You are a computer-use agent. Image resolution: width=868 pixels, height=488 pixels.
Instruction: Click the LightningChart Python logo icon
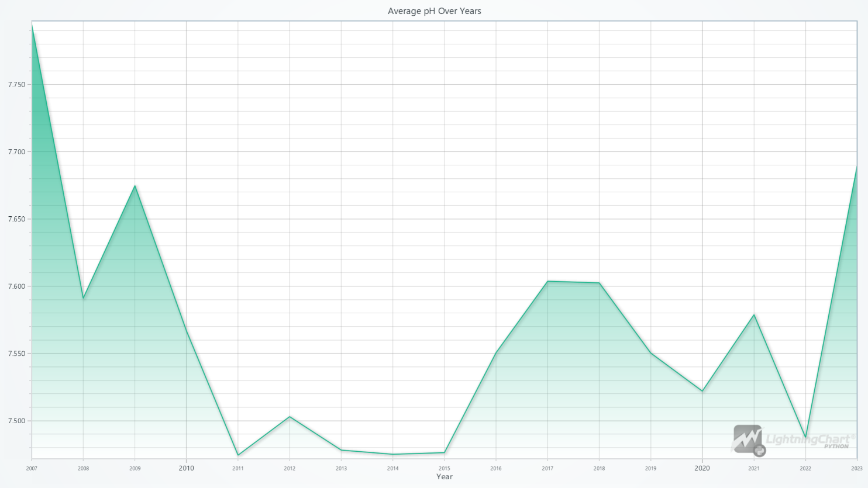click(x=748, y=440)
